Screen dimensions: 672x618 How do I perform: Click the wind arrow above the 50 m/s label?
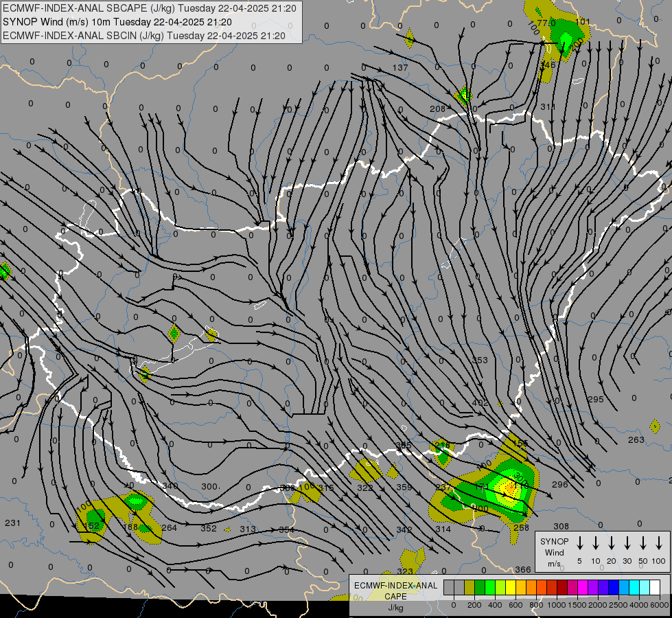click(643, 543)
